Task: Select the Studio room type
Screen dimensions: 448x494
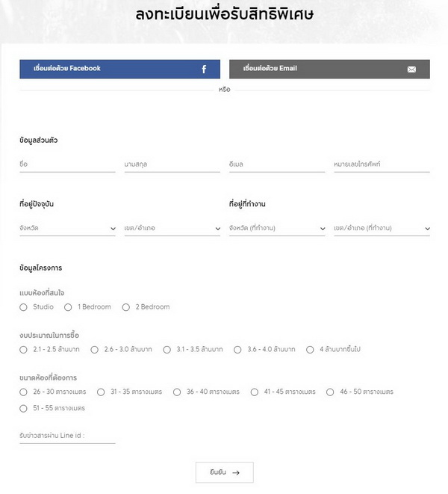Action: [x=24, y=307]
